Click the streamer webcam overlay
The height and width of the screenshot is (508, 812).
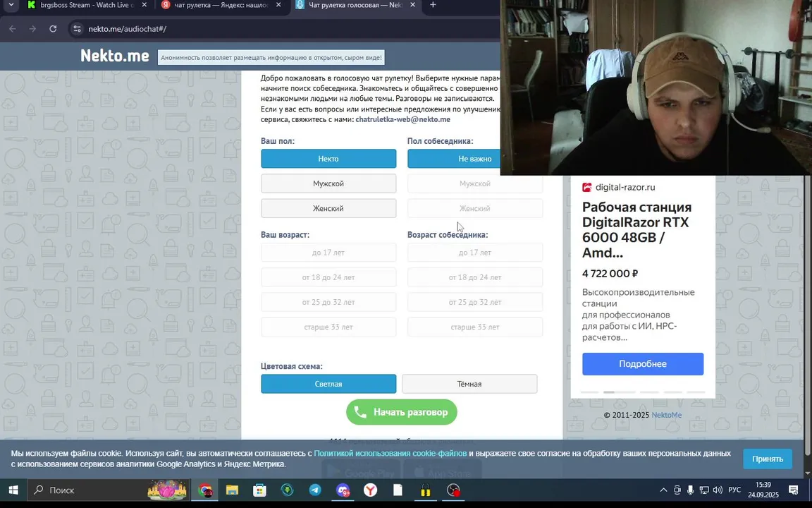coord(656,87)
